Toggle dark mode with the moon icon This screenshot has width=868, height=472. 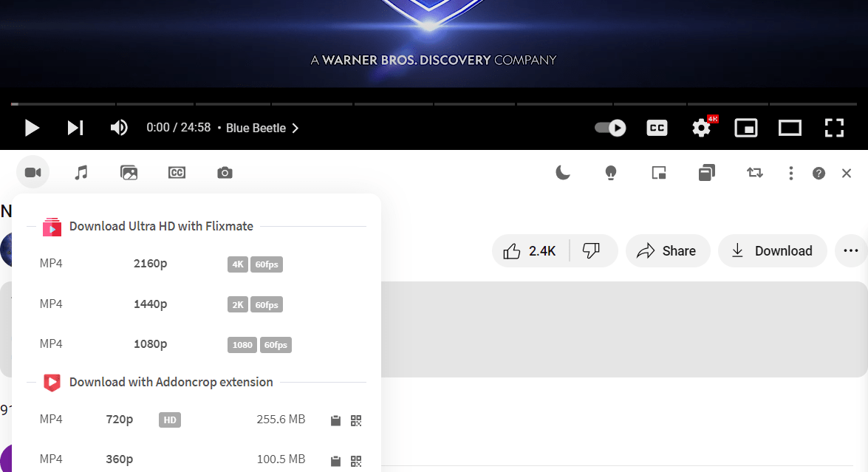pos(563,173)
